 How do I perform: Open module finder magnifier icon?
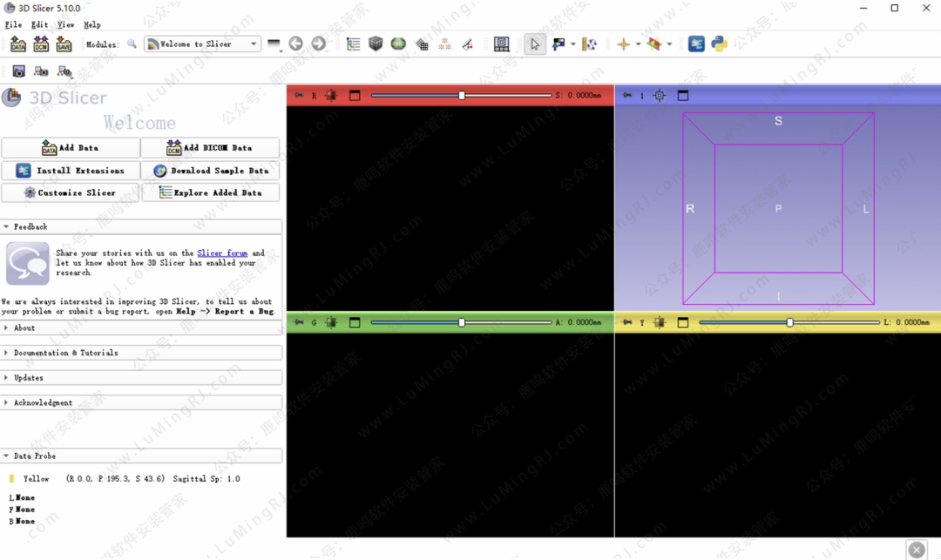pos(132,44)
